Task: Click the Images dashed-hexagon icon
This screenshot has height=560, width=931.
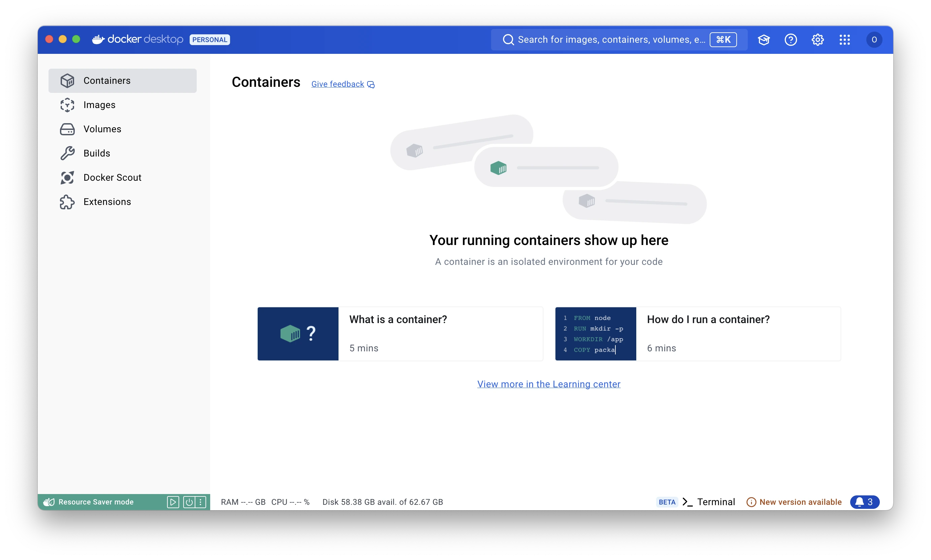Action: point(67,105)
